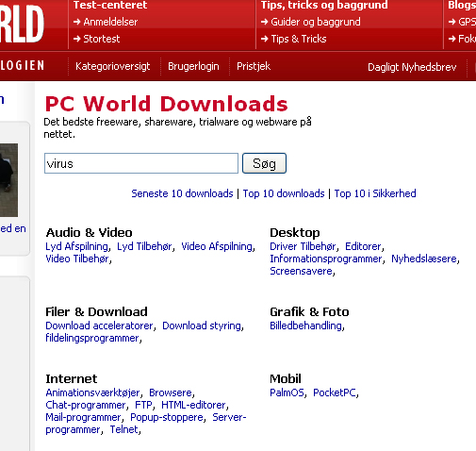Open the Lyd Tilbehør category

(144, 246)
